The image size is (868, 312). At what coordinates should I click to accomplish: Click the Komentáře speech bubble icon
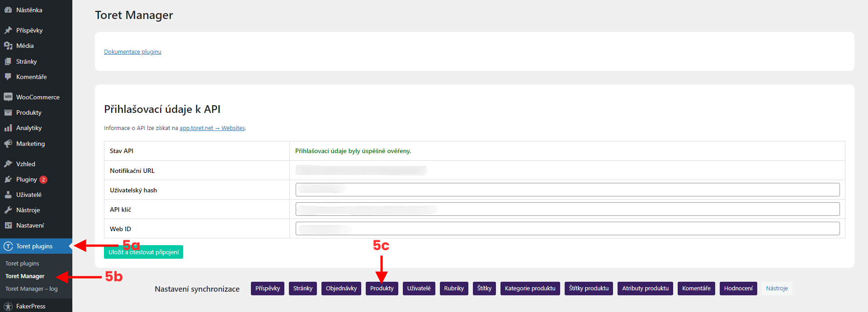tap(8, 77)
